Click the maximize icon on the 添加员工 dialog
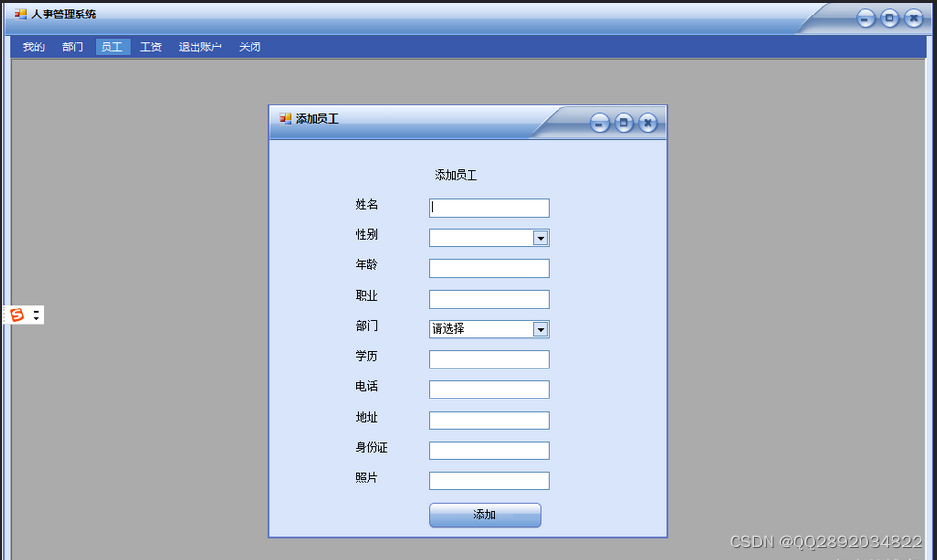937x560 pixels. (x=623, y=122)
